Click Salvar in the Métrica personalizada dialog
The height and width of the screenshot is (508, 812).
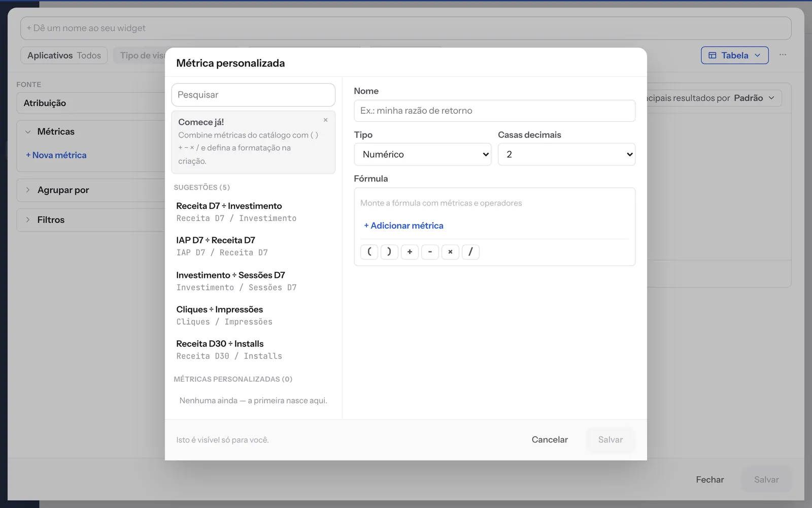[x=610, y=440]
